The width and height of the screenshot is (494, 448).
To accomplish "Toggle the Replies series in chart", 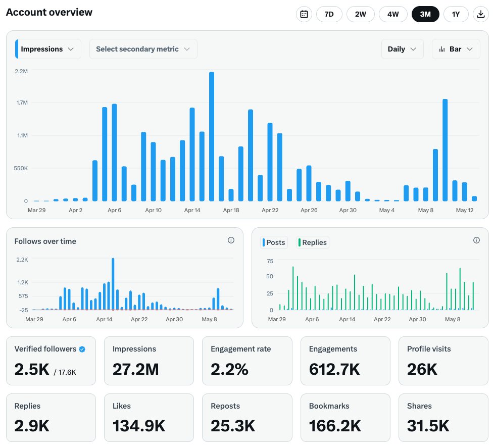I will pyautogui.click(x=313, y=242).
